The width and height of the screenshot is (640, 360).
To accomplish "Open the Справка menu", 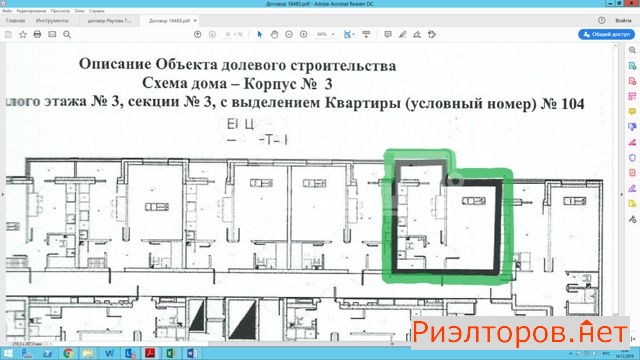I will pos(97,11).
